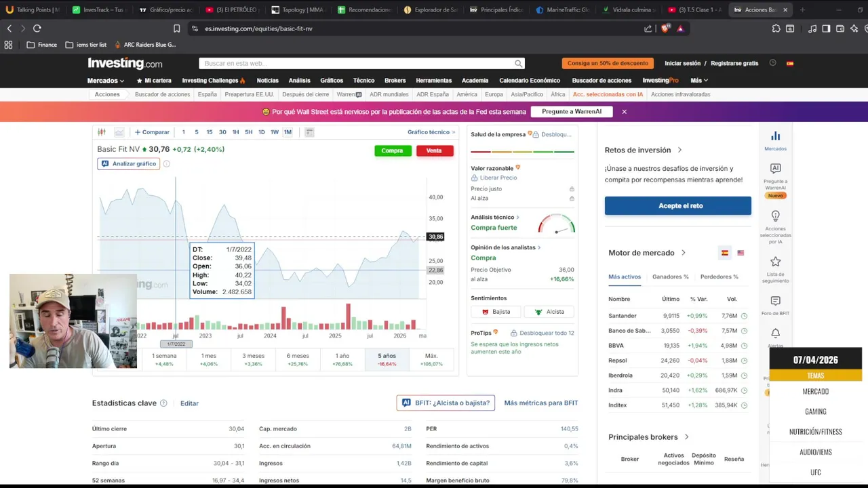Switch to candlestick chart type icon
868x488 pixels.
(x=102, y=132)
